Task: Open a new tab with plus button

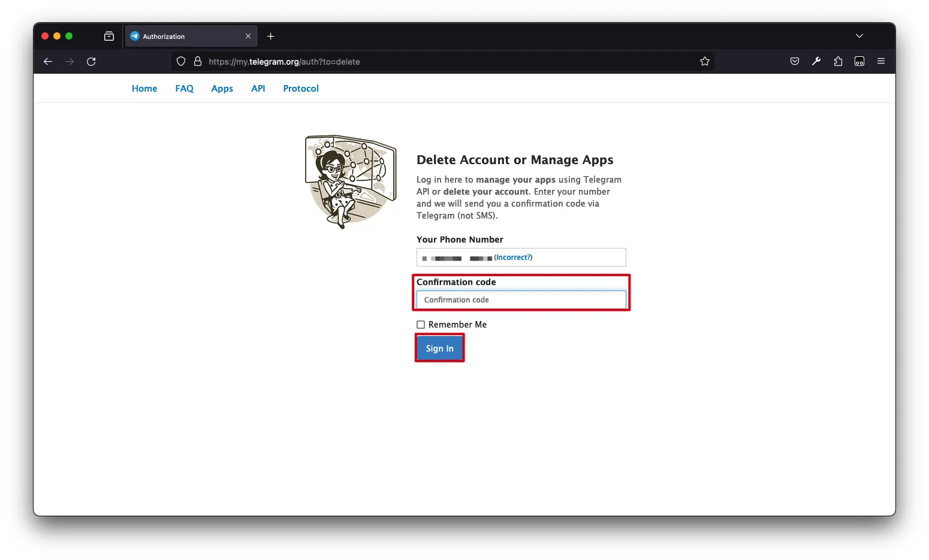Action: click(x=271, y=37)
